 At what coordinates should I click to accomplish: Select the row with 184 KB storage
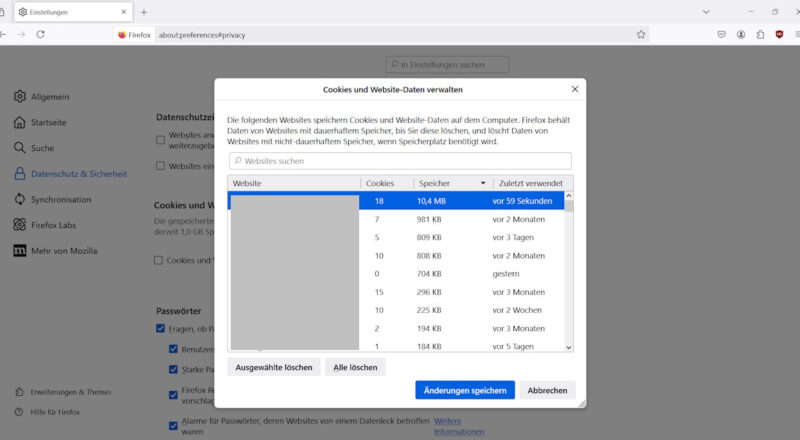pos(396,345)
